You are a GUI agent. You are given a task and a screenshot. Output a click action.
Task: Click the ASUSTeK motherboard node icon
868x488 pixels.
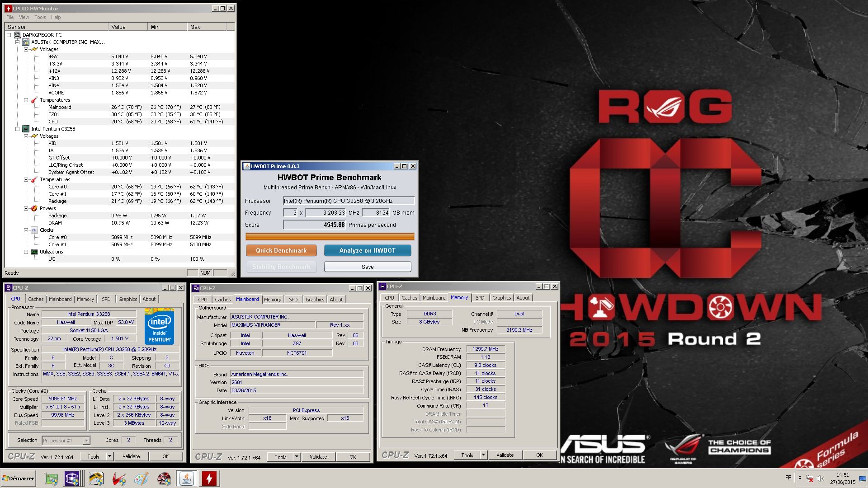pos(26,42)
